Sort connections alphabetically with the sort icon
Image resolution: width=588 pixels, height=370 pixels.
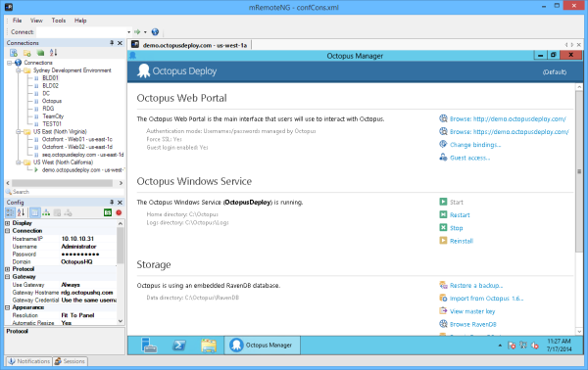pyautogui.click(x=54, y=53)
